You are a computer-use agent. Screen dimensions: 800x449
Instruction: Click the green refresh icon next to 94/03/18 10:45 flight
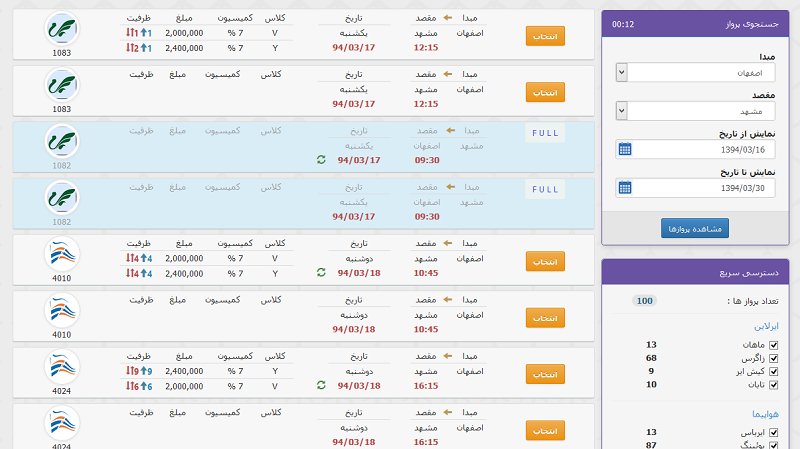pos(321,272)
